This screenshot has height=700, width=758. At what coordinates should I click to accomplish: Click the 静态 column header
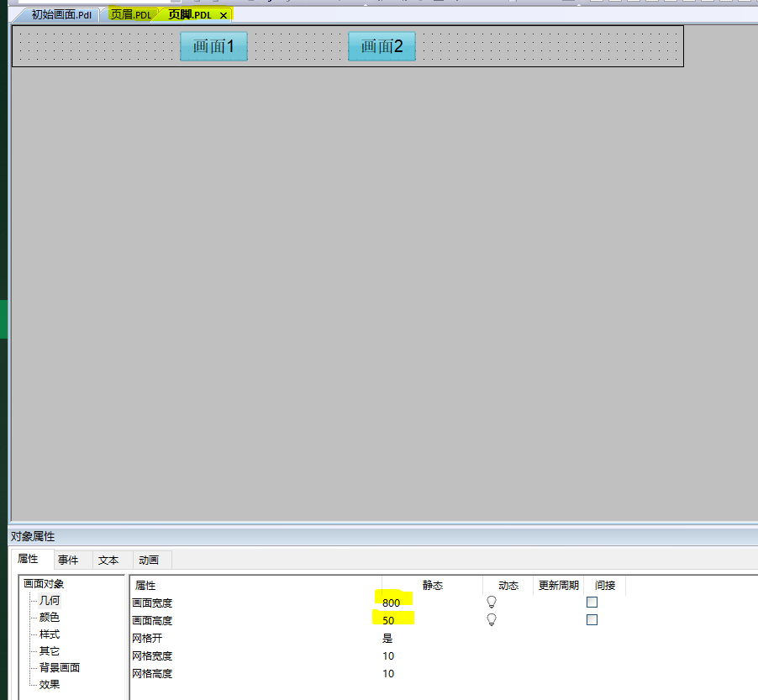point(432,586)
